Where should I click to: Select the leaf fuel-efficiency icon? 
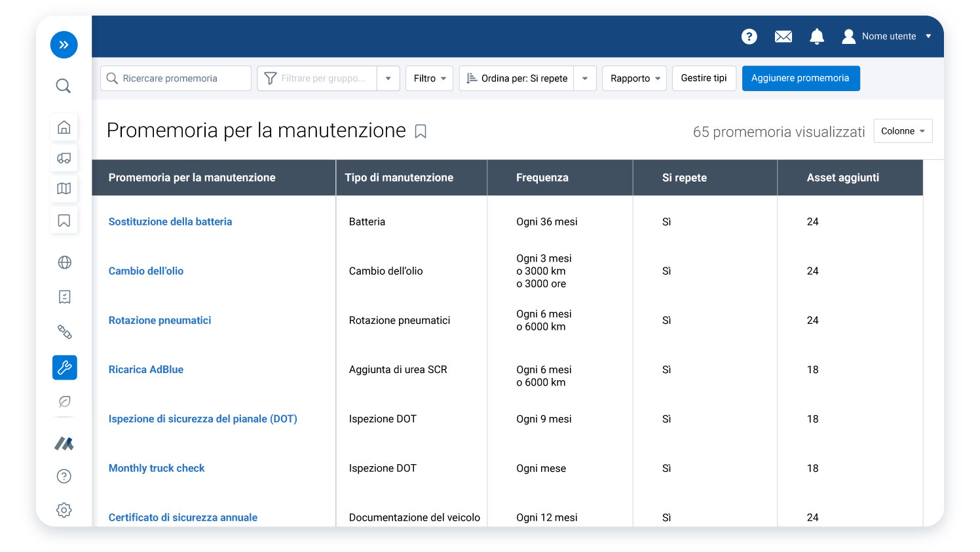[x=64, y=402]
